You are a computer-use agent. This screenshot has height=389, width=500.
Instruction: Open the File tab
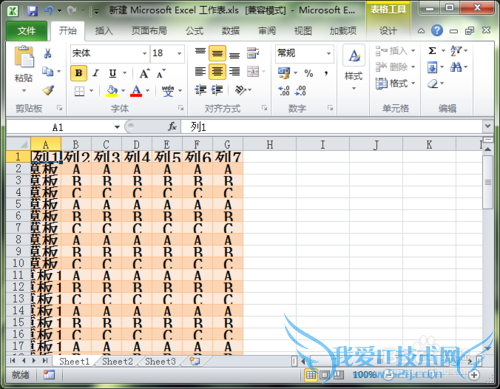[x=26, y=31]
